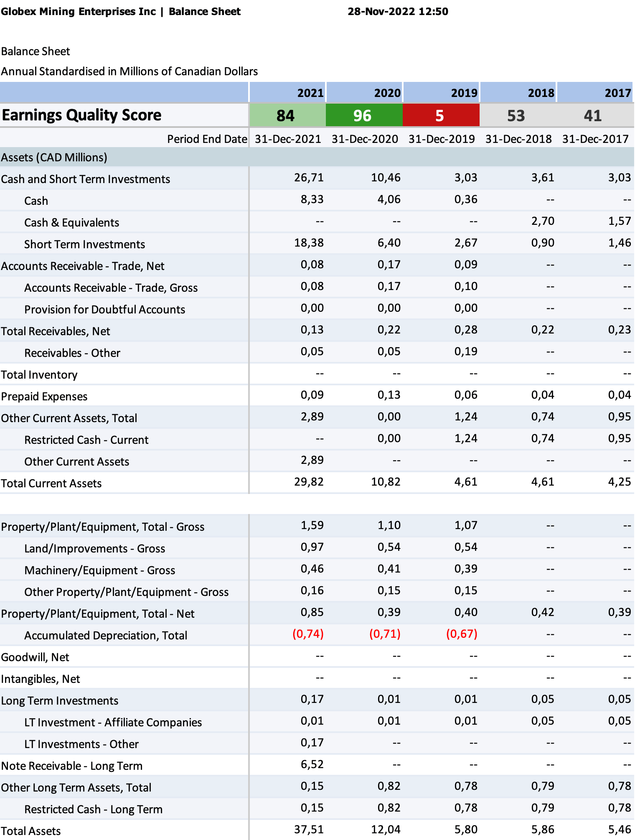Select the Provision for Doubtful Accounts label

tap(104, 310)
